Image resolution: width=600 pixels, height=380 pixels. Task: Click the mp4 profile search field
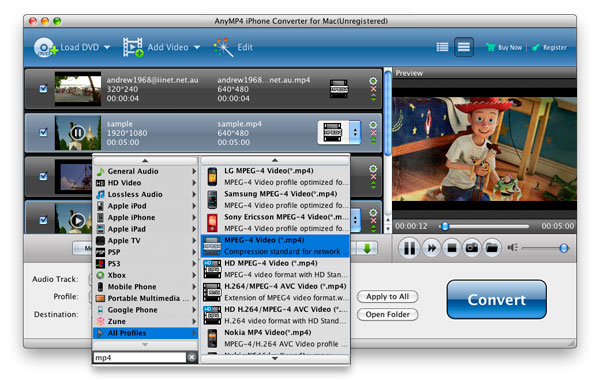click(x=140, y=357)
